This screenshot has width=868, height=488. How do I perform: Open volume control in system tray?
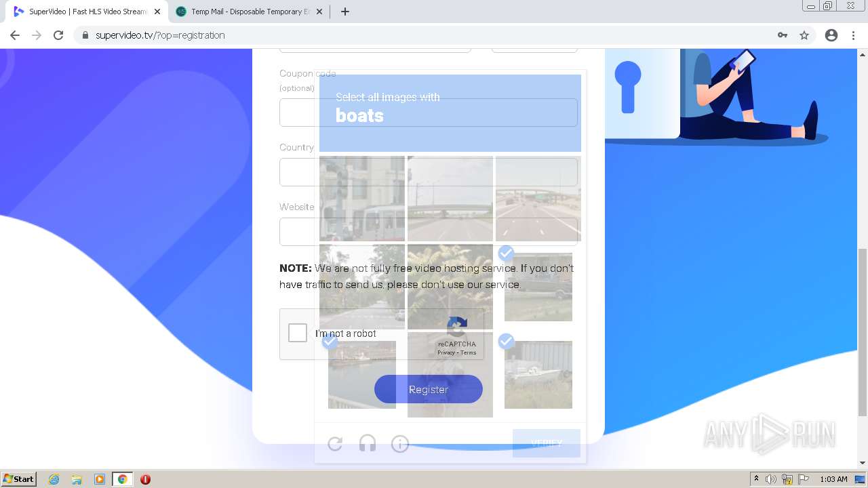click(771, 479)
